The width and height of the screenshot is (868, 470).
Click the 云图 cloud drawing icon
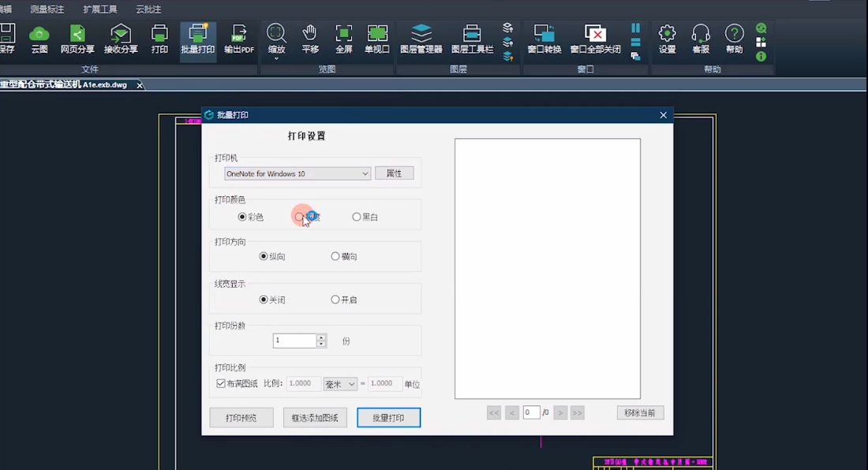pyautogui.click(x=39, y=33)
